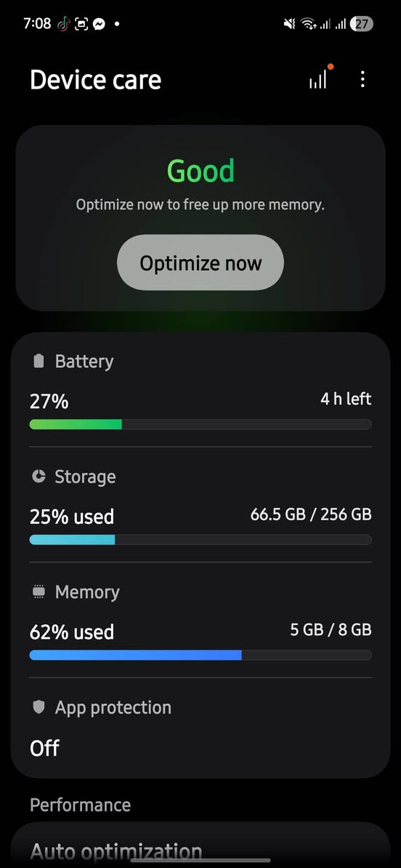Open App protection Off setting
The height and width of the screenshot is (868, 401).
[200, 727]
